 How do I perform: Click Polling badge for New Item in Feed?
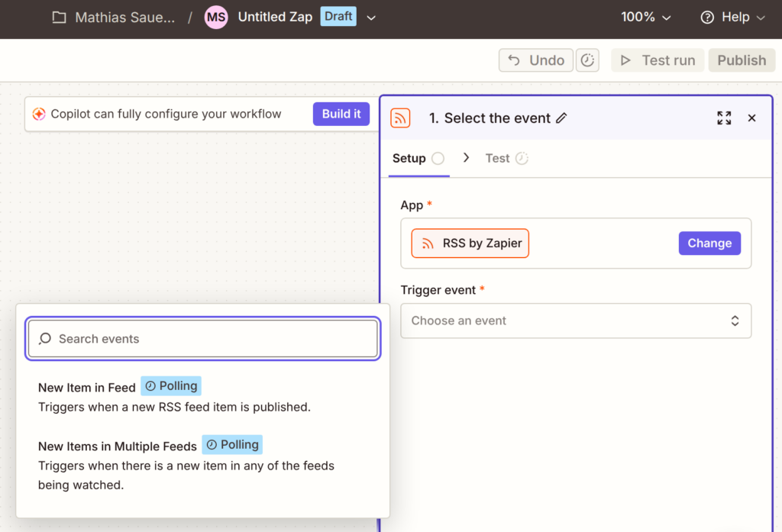click(171, 386)
